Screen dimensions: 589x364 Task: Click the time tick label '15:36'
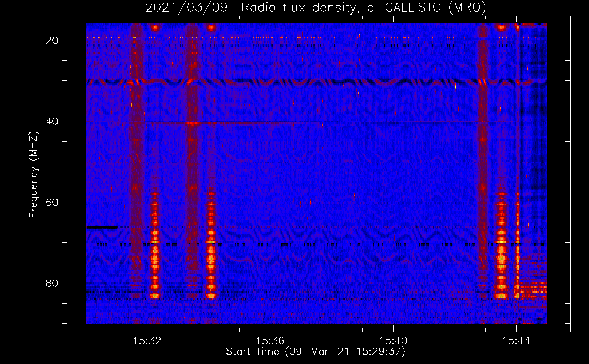tap(270, 341)
